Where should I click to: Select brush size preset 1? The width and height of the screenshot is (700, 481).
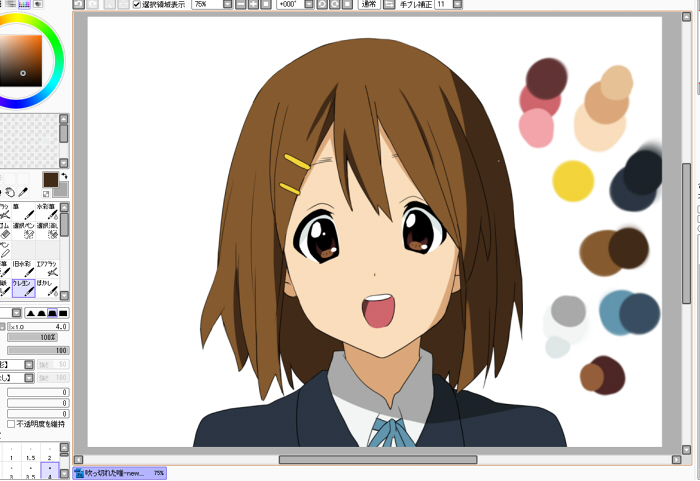pyautogui.click(x=11, y=452)
